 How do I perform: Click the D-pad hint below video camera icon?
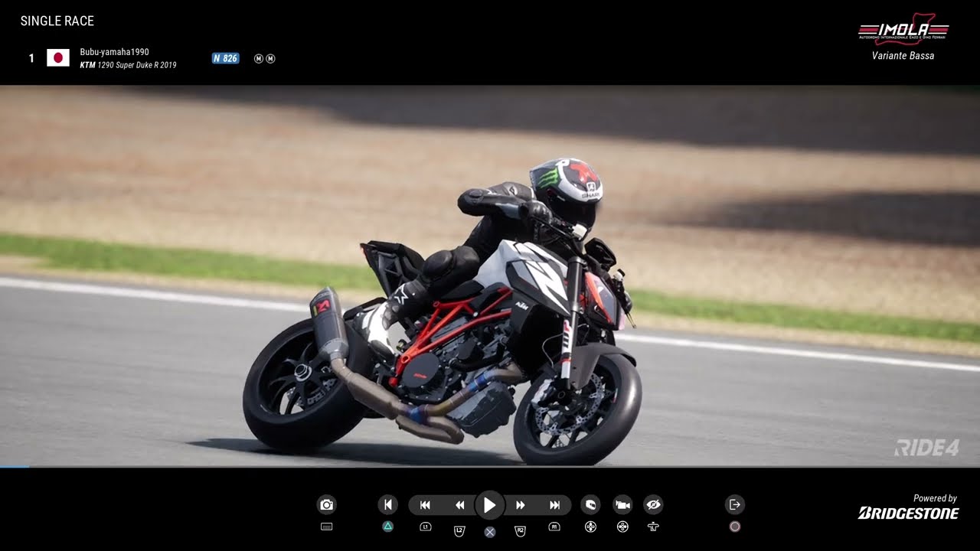pyautogui.click(x=622, y=527)
